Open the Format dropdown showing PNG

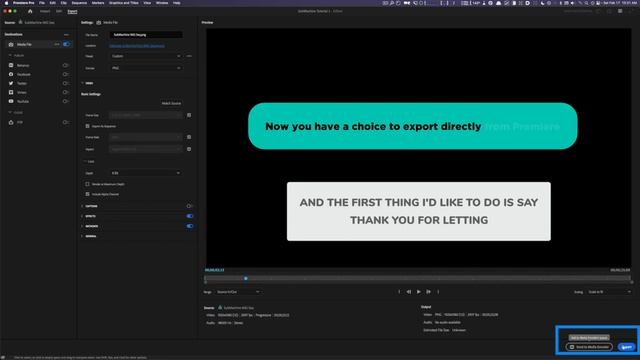point(146,68)
